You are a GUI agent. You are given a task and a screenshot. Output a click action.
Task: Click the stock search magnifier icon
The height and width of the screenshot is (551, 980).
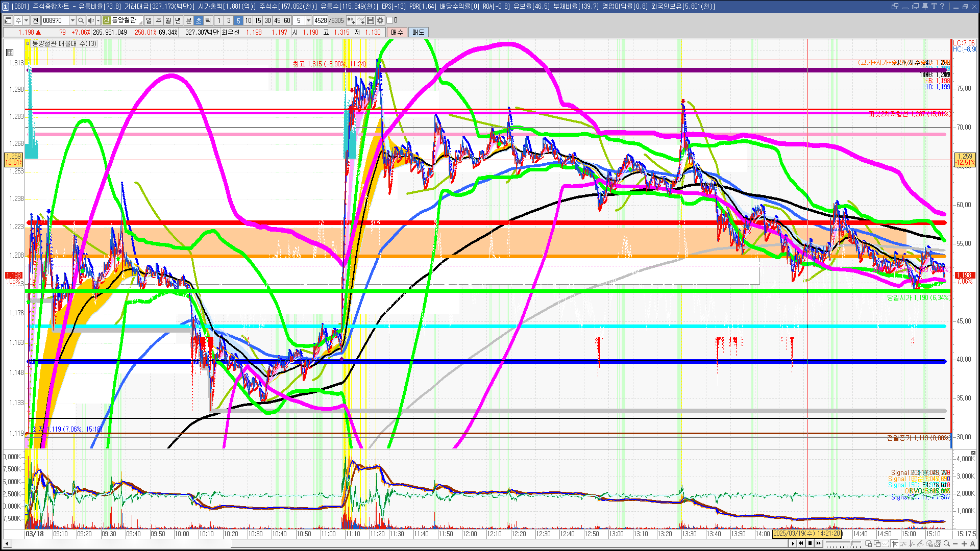click(x=81, y=20)
